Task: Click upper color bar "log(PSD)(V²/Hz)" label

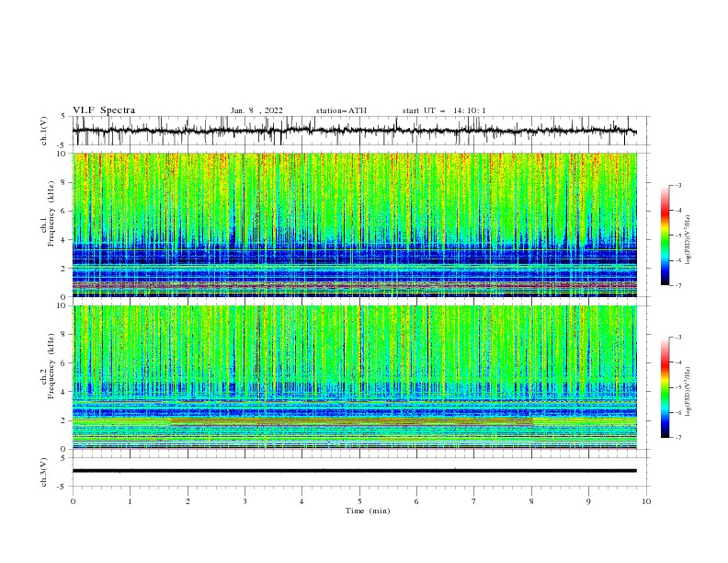Action: tap(688, 240)
